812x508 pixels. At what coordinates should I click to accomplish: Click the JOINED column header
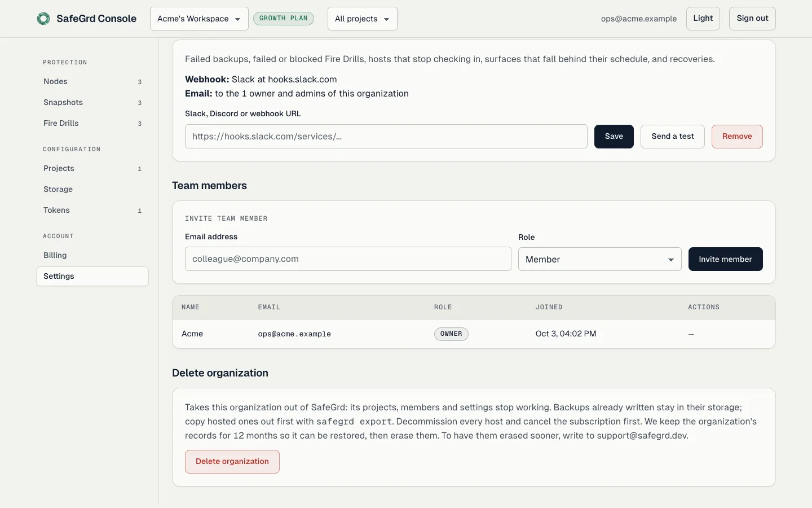(x=549, y=308)
